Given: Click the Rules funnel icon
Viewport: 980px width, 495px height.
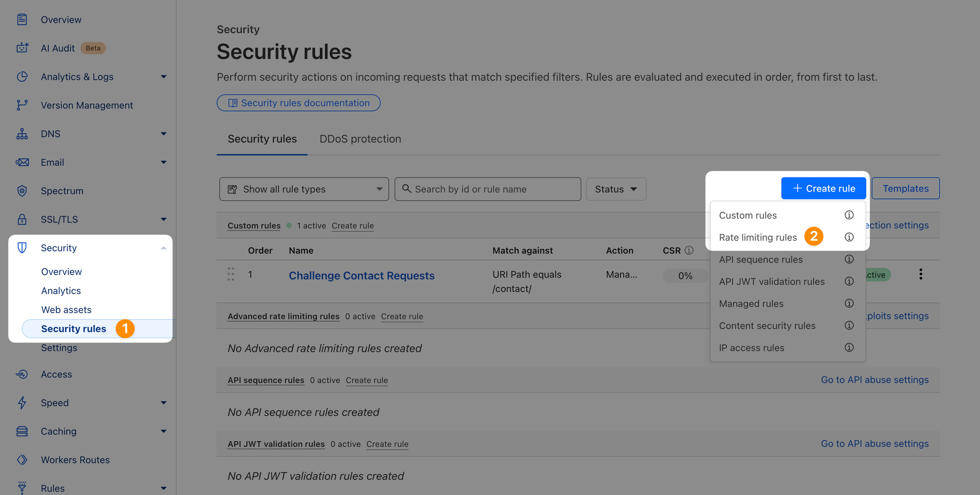Looking at the screenshot, I should [x=22, y=488].
